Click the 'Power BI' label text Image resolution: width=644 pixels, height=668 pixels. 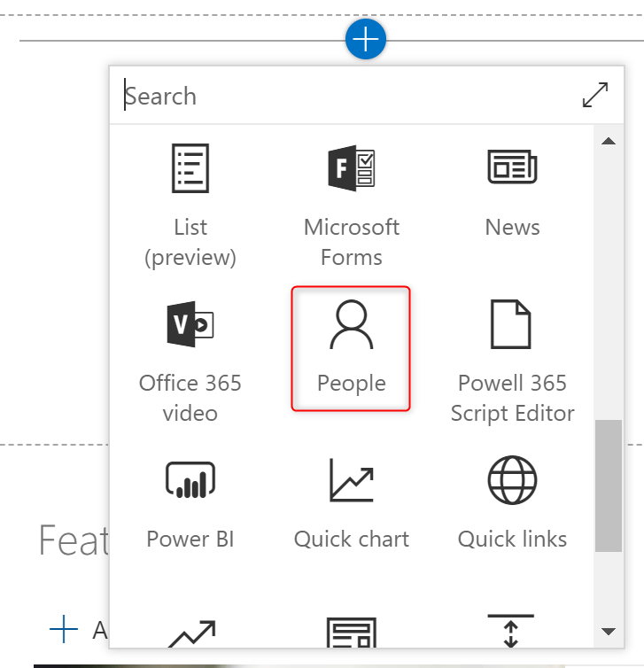(x=190, y=539)
